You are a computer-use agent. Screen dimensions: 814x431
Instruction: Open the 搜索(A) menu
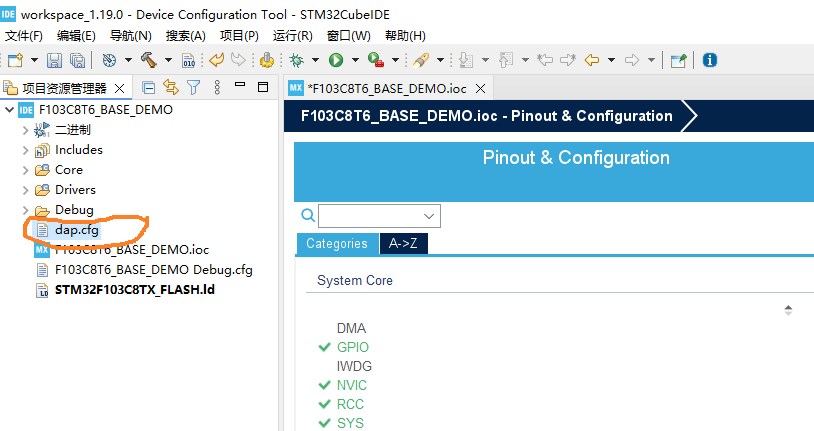(185, 36)
